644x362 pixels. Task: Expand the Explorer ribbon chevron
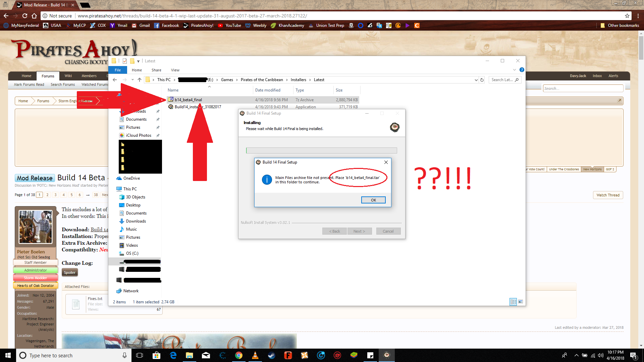[515, 70]
